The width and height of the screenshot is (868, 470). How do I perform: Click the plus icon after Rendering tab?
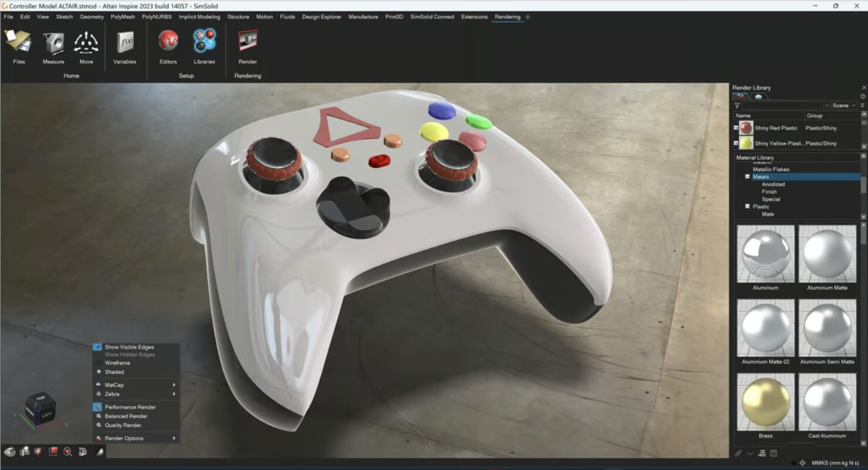[528, 17]
